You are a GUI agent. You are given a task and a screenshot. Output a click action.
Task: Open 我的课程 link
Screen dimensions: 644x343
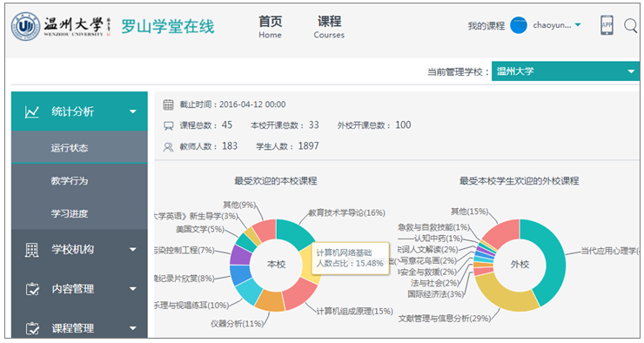(486, 26)
